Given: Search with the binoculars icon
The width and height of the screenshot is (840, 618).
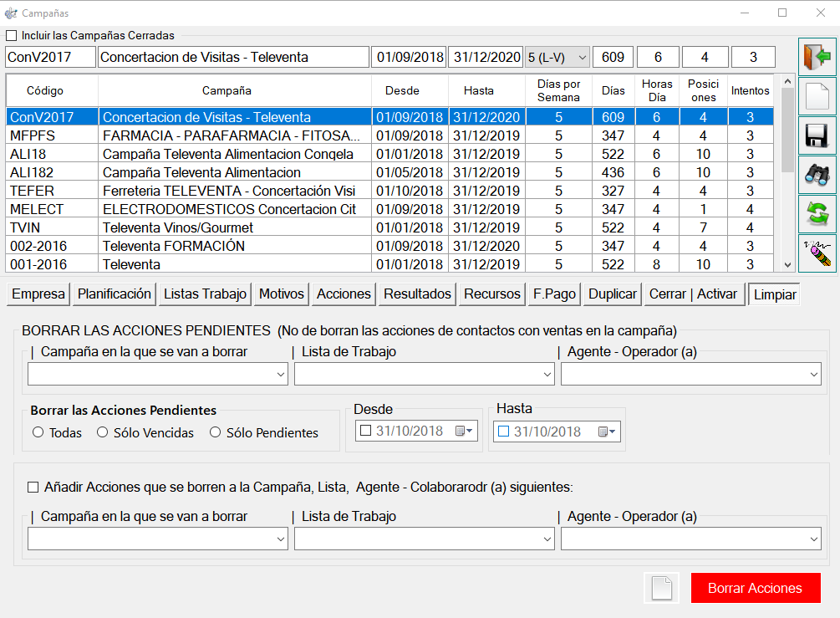Looking at the screenshot, I should tap(817, 175).
